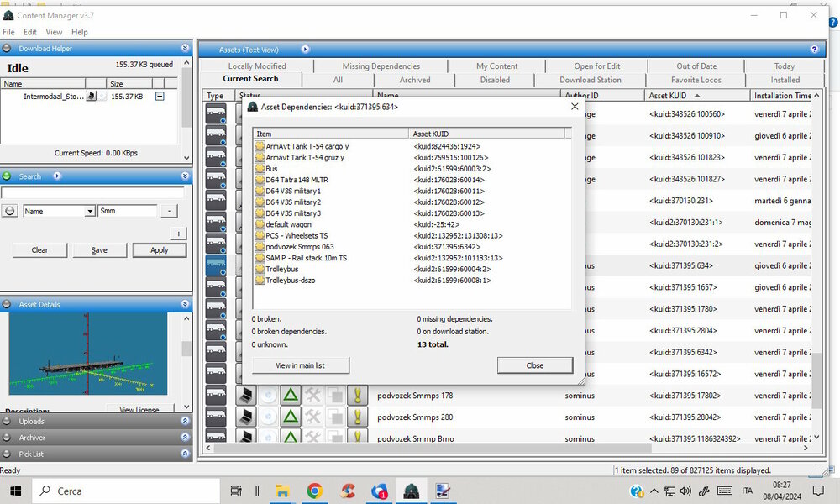Click grey circle icon on Download Helper header

7,48
